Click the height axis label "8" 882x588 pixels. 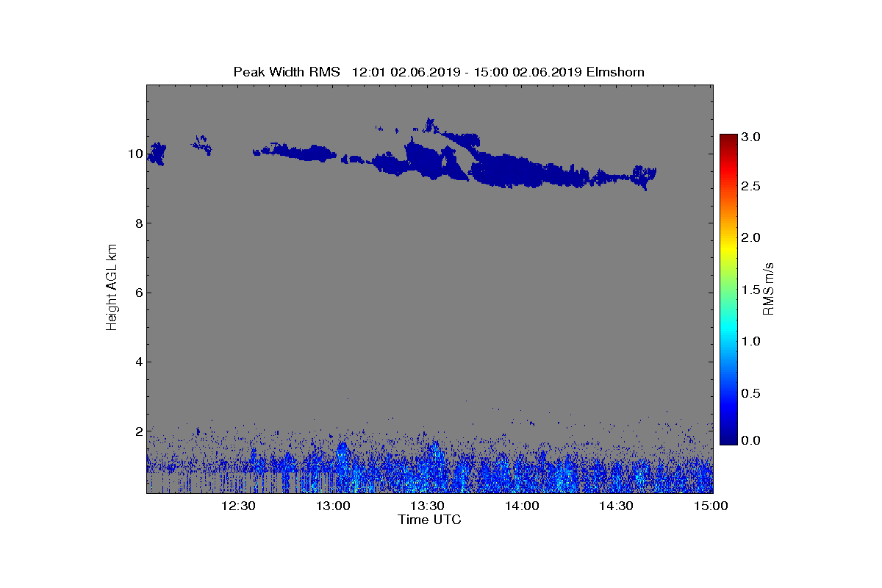pyautogui.click(x=138, y=223)
